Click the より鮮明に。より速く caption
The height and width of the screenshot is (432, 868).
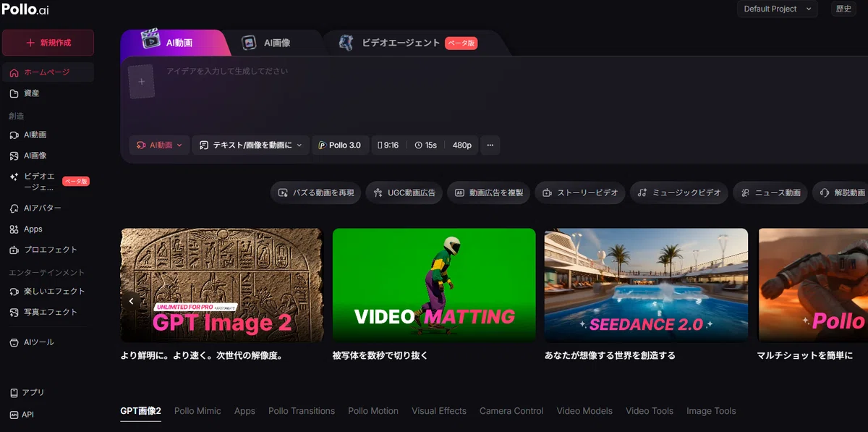[201, 356]
